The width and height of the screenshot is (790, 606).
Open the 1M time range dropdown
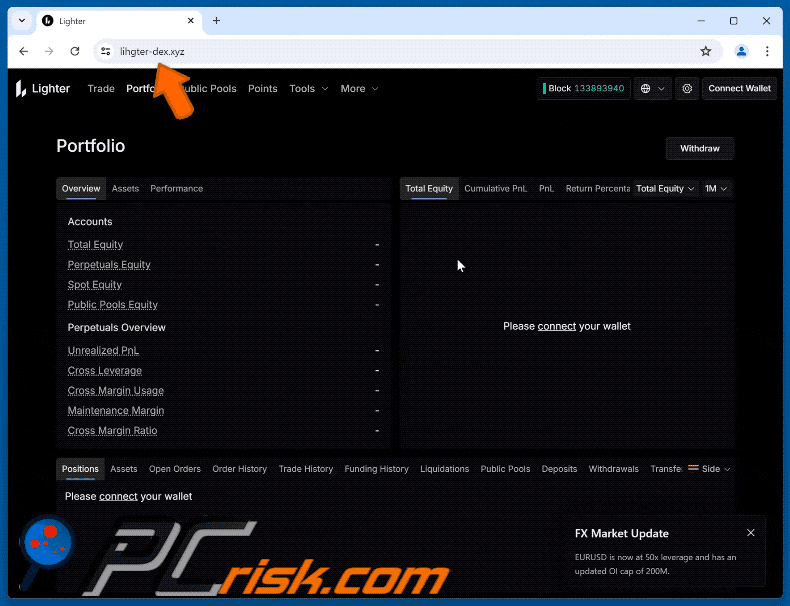click(x=715, y=189)
